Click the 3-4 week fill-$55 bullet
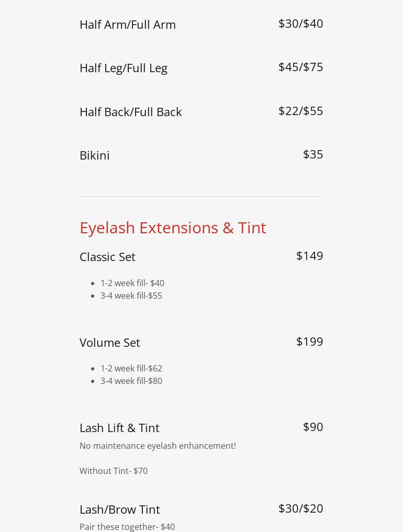Screen dimensions: 403x532 pos(131,296)
